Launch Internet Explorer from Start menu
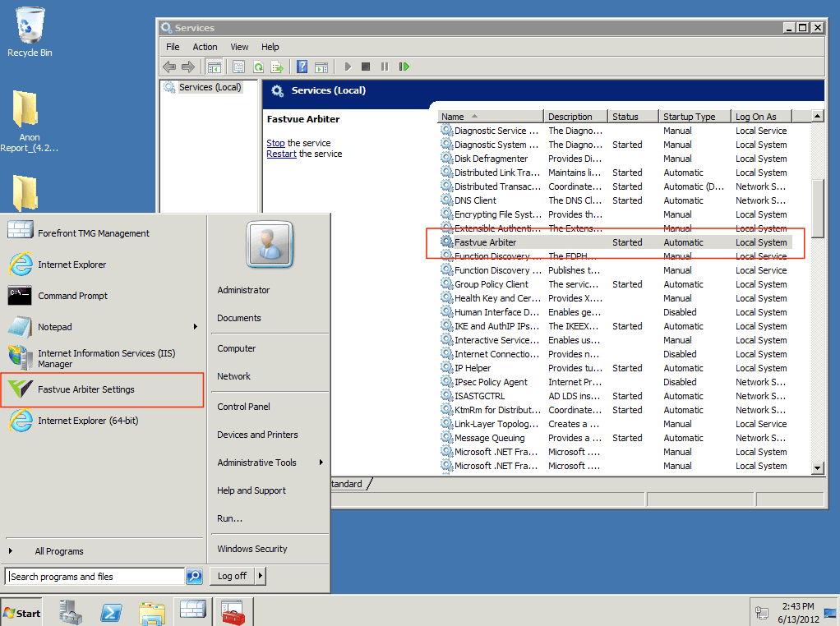This screenshot has height=626, width=840. point(103,265)
